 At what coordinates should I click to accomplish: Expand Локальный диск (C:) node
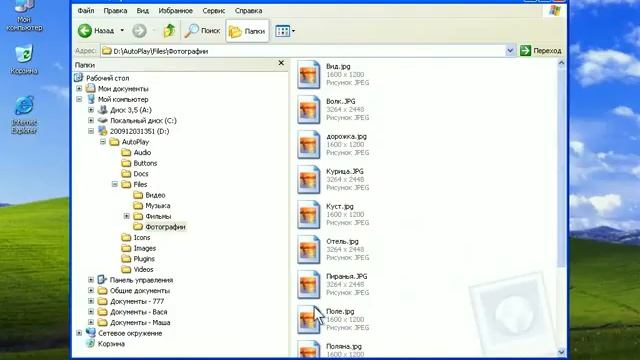coord(91,120)
